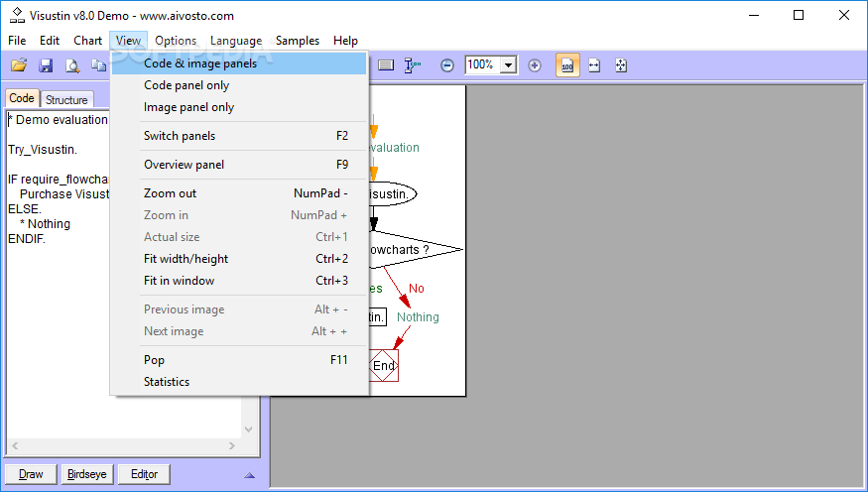Click the text cursor tool icon

coord(413,65)
